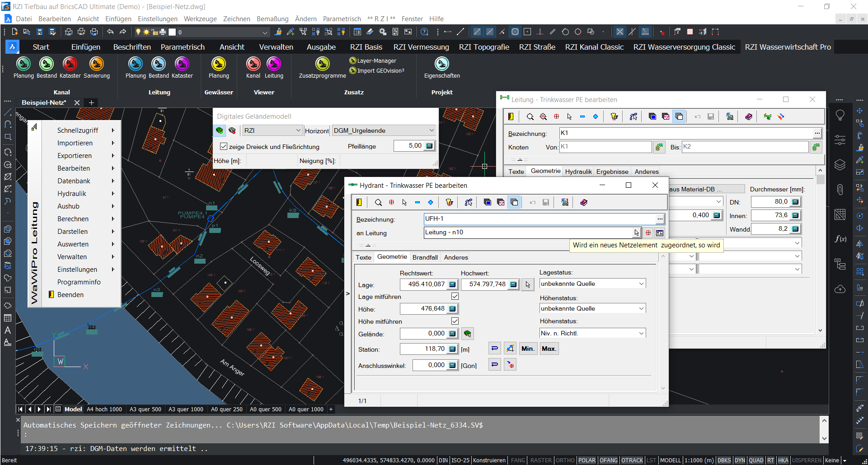Click ellipsis button beside Bezeichnung K1

817,133
